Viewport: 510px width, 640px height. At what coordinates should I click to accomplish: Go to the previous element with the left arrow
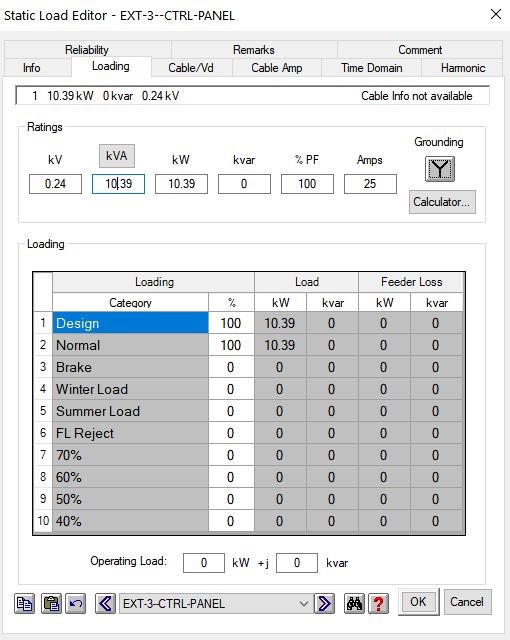tap(105, 604)
